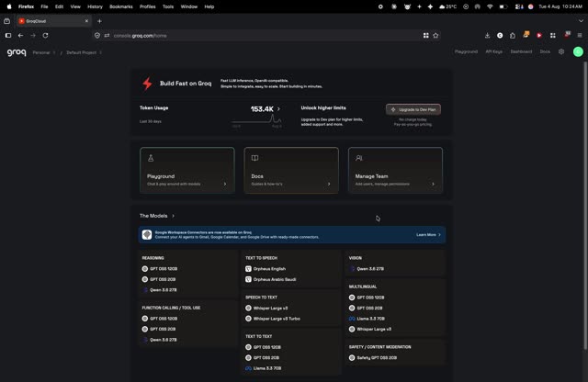Open Docs link in header

(545, 51)
